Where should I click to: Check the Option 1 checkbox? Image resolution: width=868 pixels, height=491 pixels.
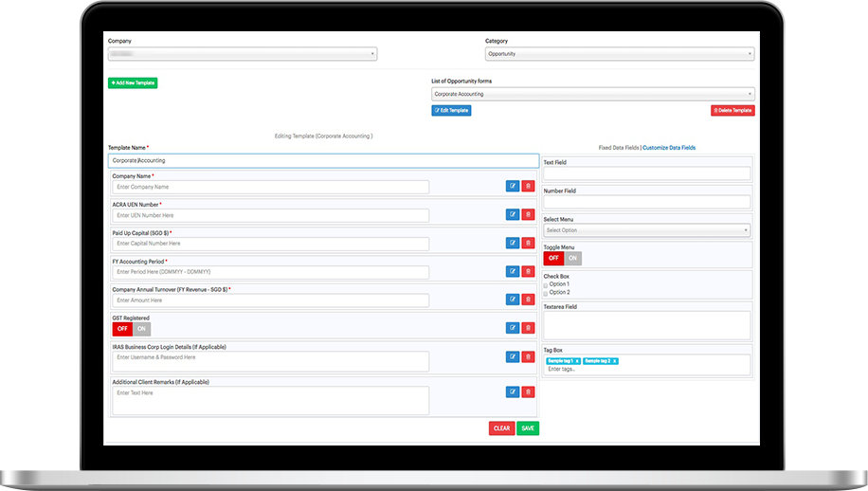click(546, 284)
